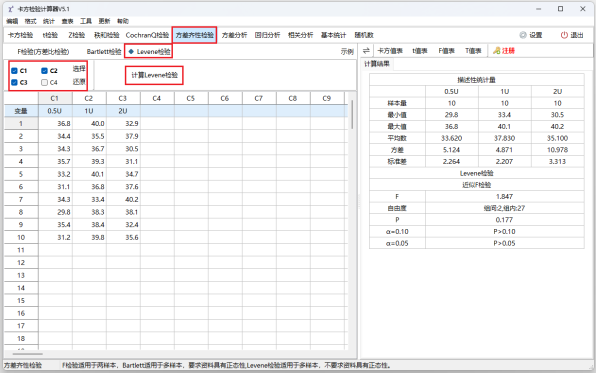Click variable name cell 0.5U
The image size is (596, 373).
55,111
